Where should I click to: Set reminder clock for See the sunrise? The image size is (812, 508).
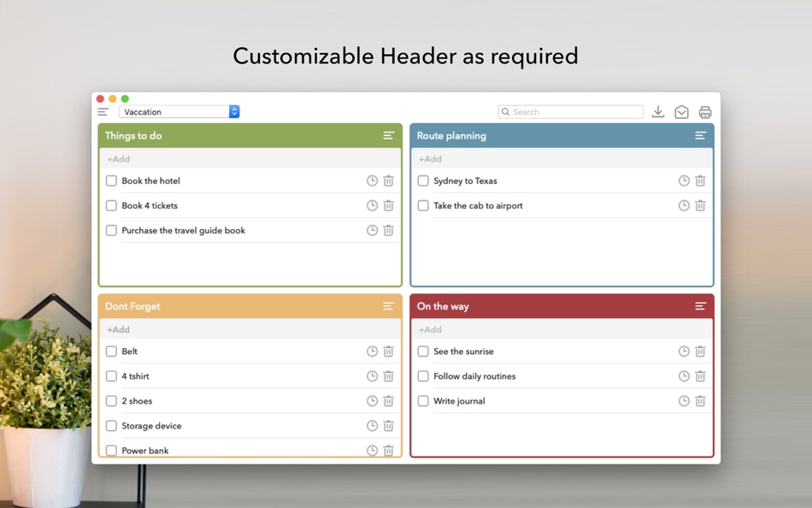684,351
